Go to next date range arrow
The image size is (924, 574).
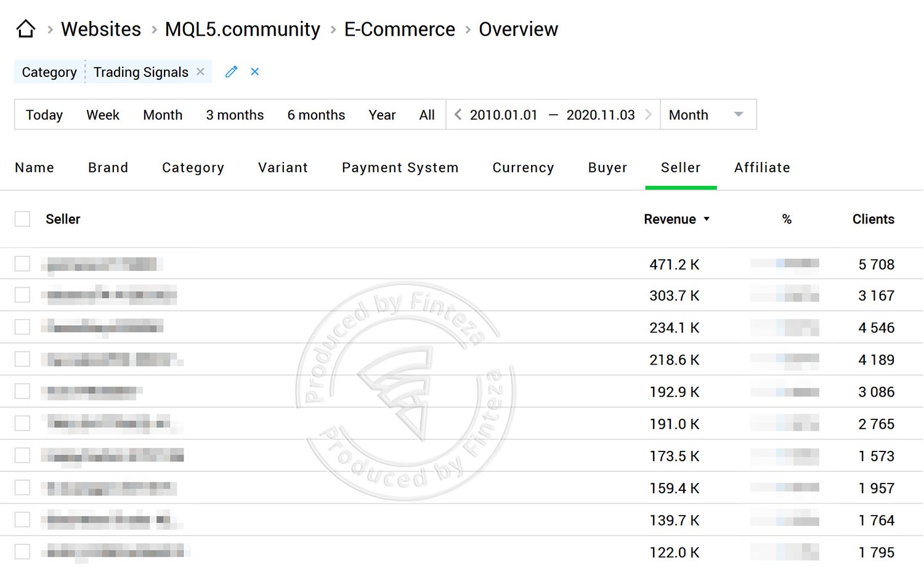point(649,115)
